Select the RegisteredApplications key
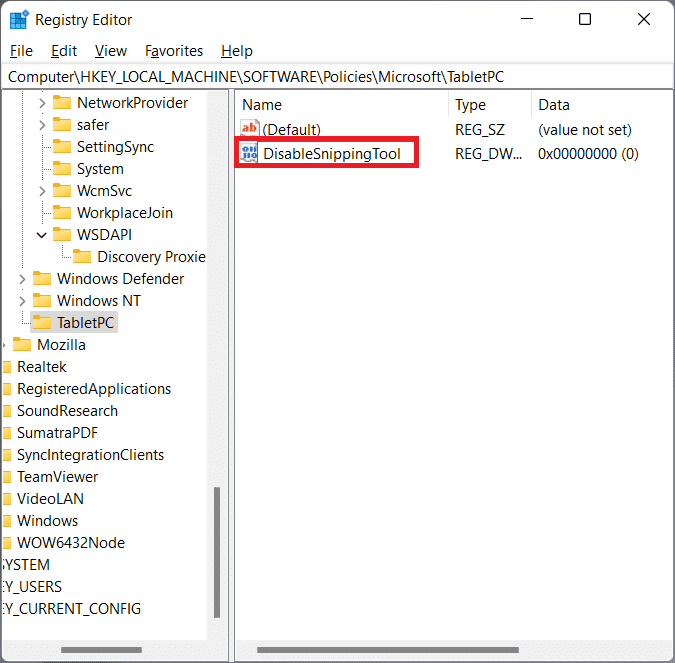This screenshot has width=675, height=663. (94, 389)
